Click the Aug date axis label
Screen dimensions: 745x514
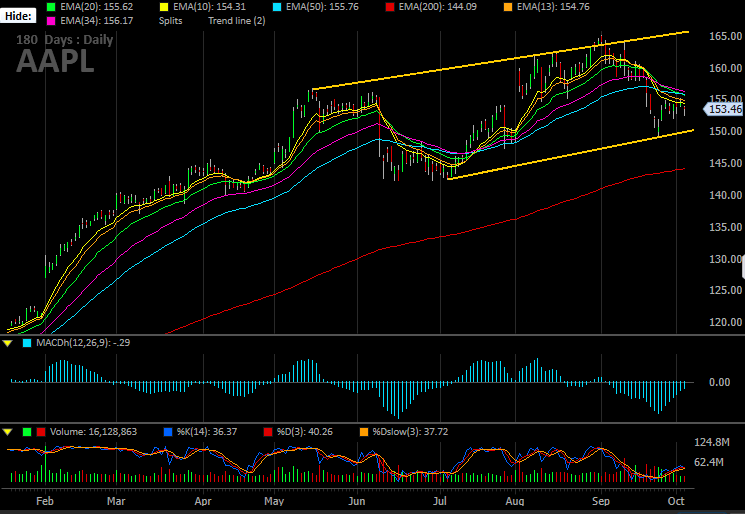point(515,502)
